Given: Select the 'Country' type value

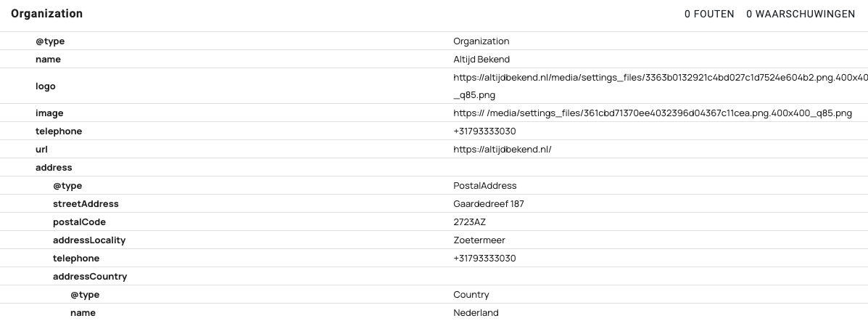Looking at the screenshot, I should [471, 295].
